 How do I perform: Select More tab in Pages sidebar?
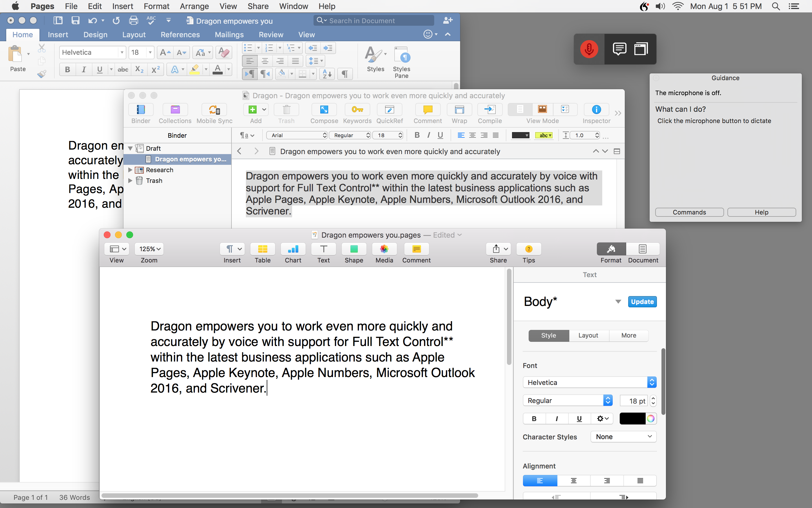[x=628, y=335]
